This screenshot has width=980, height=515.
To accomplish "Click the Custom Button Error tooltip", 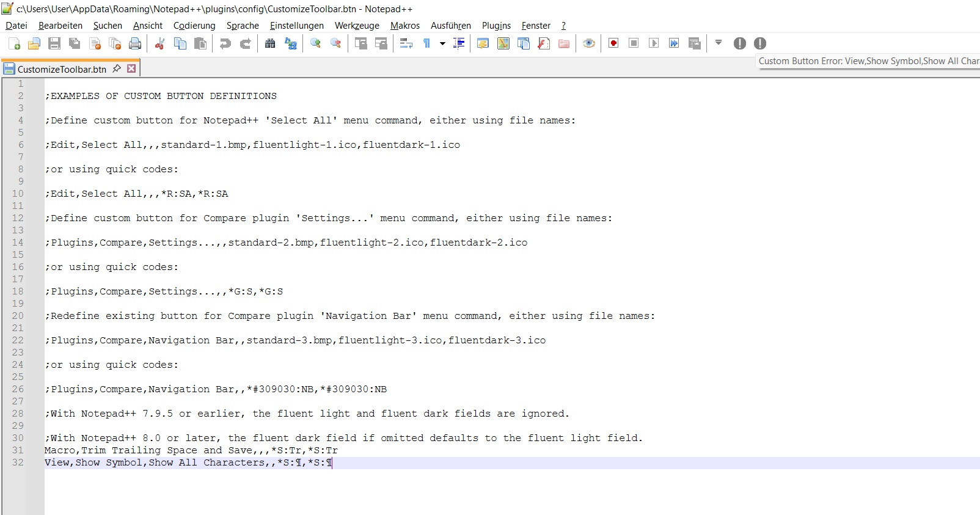I will (x=869, y=61).
